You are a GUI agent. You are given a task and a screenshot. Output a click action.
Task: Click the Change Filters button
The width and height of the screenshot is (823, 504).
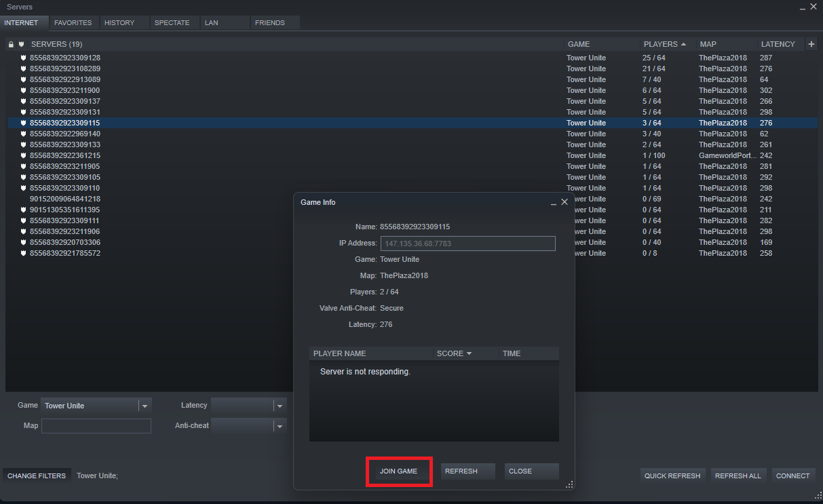(37, 476)
